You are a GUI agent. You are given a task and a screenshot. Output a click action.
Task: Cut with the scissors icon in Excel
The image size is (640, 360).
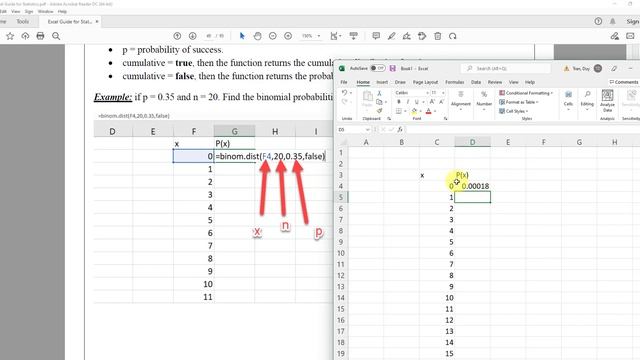[379, 93]
